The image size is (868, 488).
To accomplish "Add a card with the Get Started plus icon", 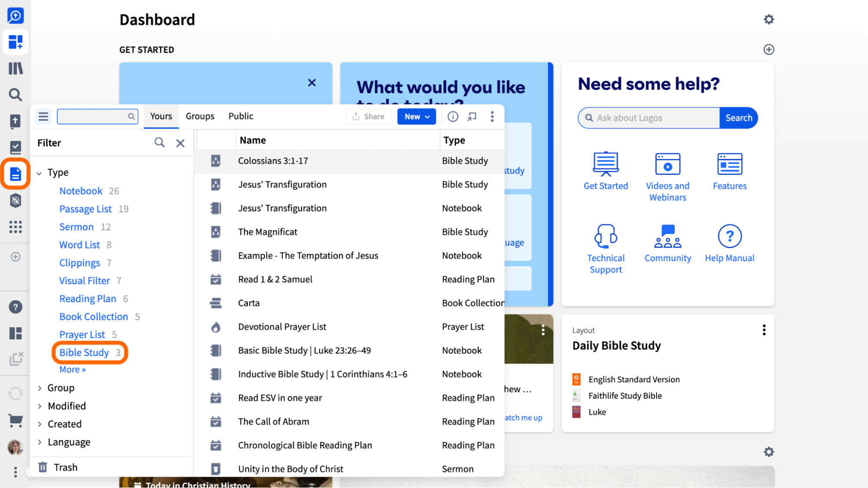I will point(769,49).
